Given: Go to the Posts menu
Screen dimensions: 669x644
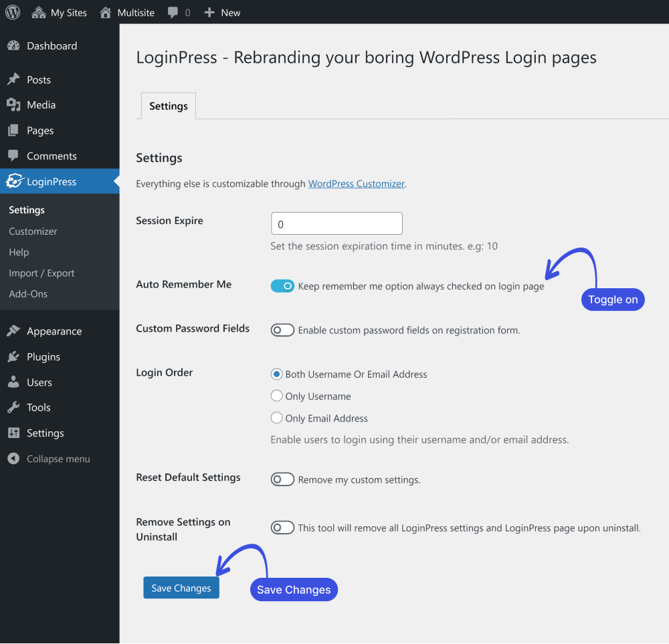Looking at the screenshot, I should (x=60, y=80).
